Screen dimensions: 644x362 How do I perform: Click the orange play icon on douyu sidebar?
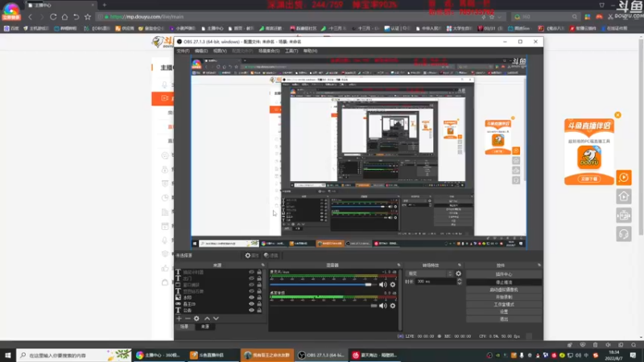623,178
